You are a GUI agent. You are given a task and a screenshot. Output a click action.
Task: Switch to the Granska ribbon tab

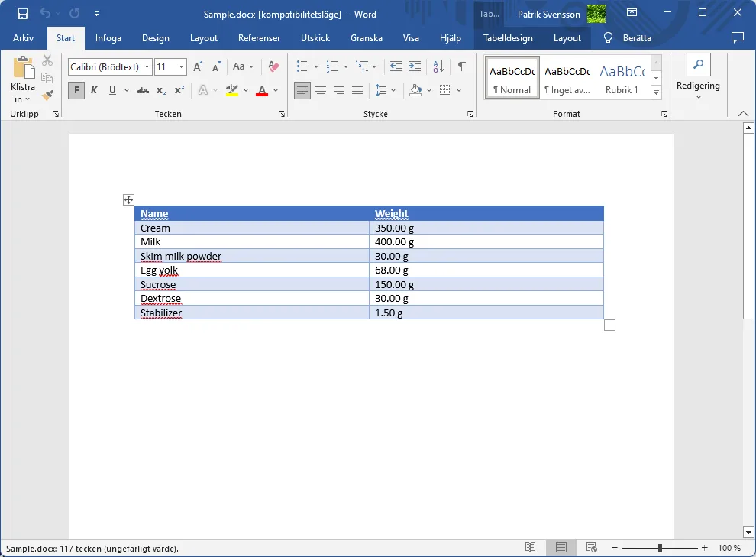(x=367, y=38)
